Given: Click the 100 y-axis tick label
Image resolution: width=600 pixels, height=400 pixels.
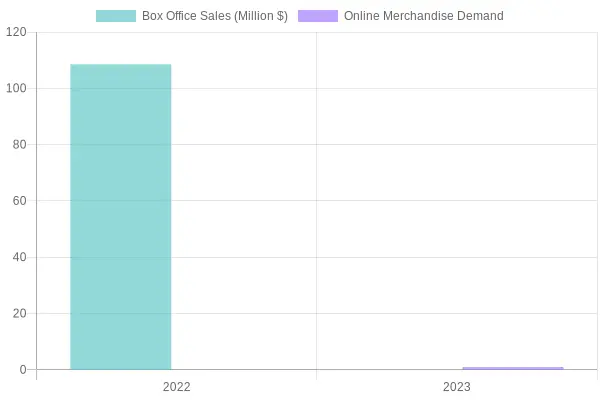Looking at the screenshot, I should pyautogui.click(x=16, y=88).
